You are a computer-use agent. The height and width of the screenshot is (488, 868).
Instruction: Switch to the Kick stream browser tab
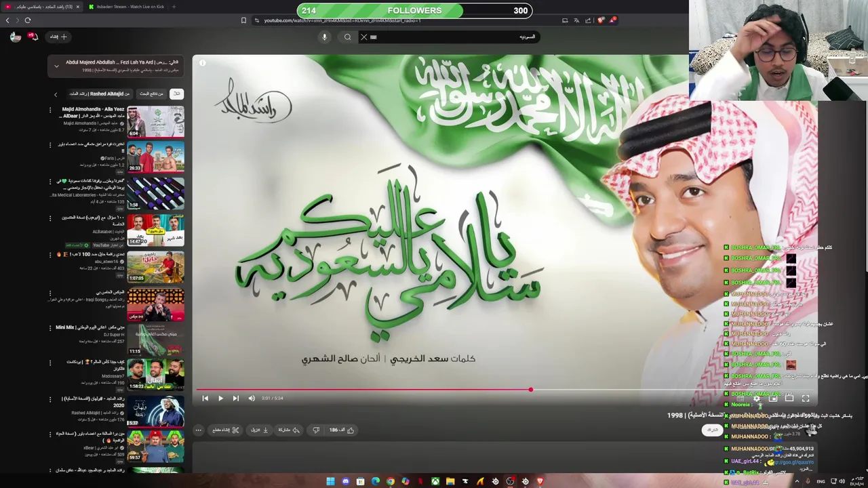127,7
